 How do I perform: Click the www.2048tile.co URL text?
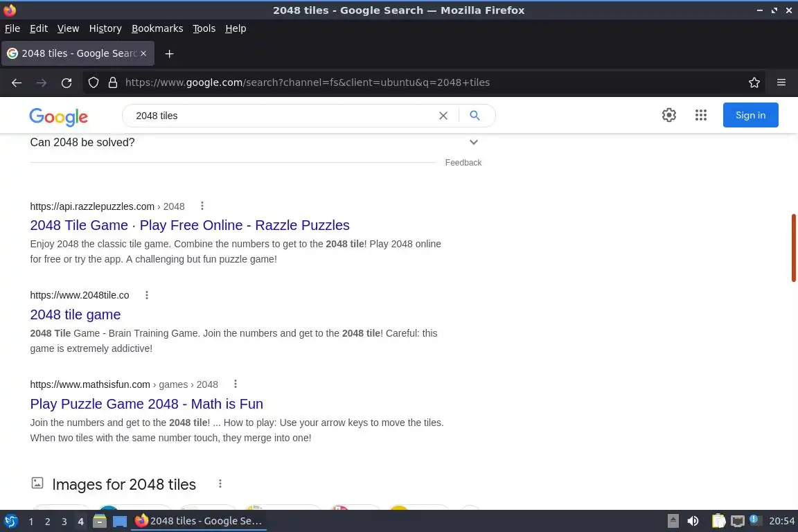[80, 295]
